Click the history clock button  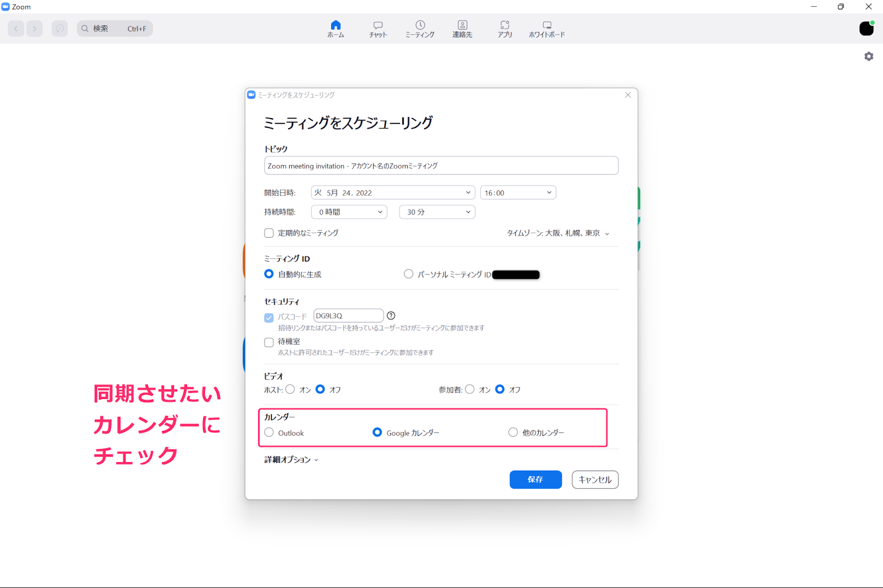click(x=60, y=29)
